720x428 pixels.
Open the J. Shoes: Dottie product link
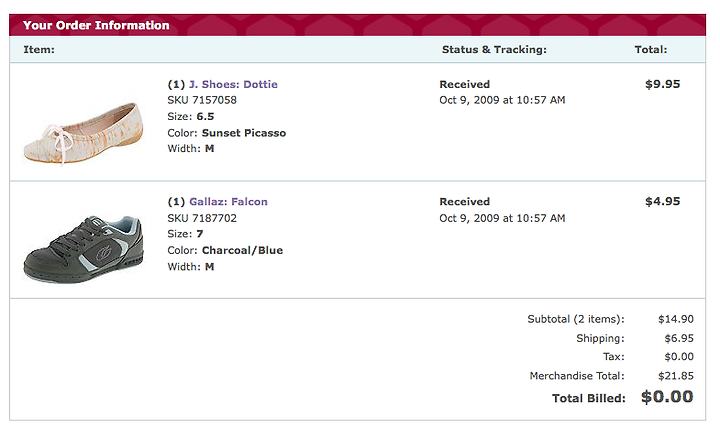(x=233, y=84)
